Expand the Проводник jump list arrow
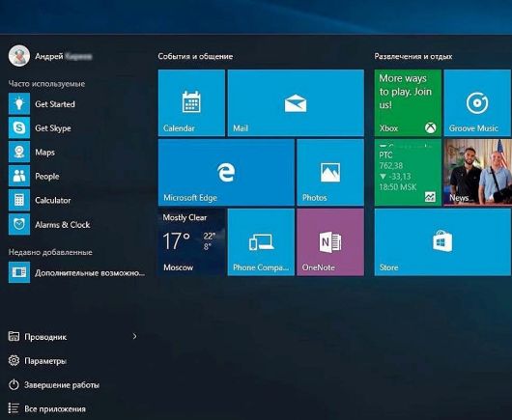This screenshot has width=512, height=420. pyautogui.click(x=134, y=336)
